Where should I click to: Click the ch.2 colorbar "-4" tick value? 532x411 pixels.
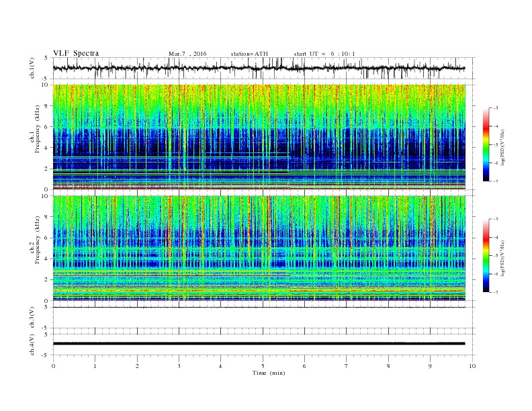click(x=495, y=237)
